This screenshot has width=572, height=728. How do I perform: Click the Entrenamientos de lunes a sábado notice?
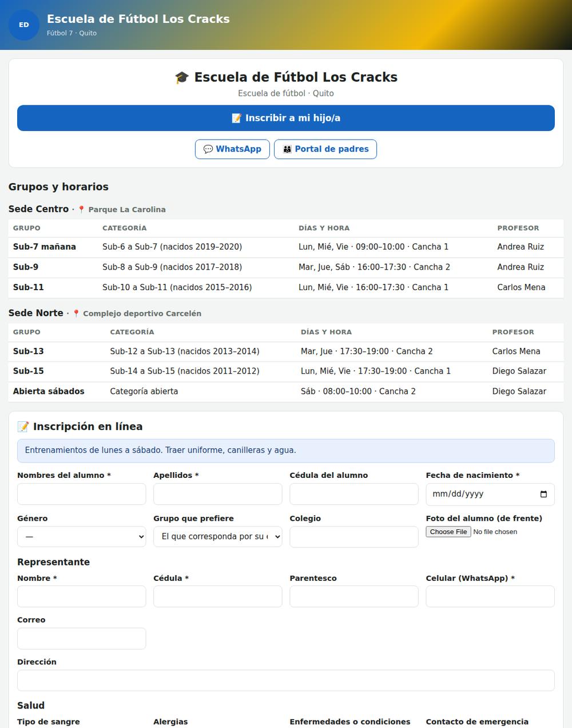coord(286,450)
